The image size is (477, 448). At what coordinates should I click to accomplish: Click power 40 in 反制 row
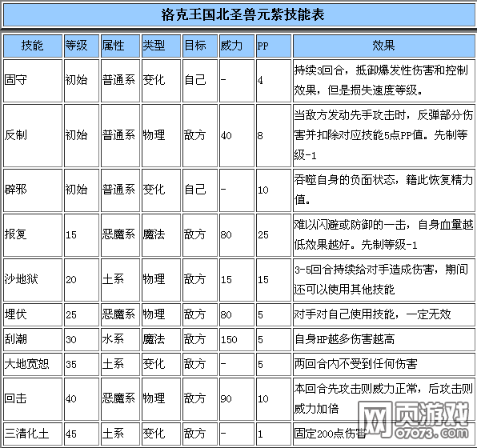(226, 136)
